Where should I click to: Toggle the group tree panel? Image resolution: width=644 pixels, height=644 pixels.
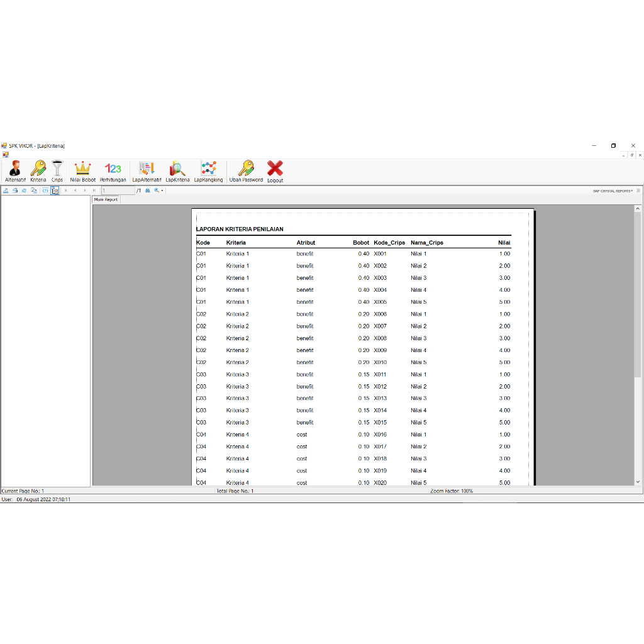click(x=55, y=191)
